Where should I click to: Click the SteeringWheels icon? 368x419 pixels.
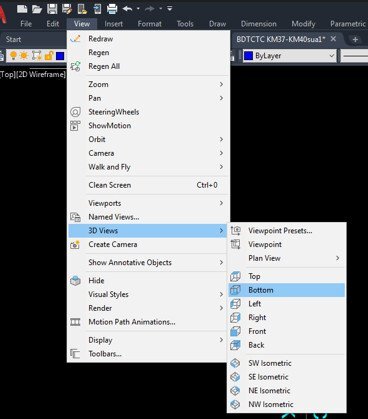(x=75, y=112)
